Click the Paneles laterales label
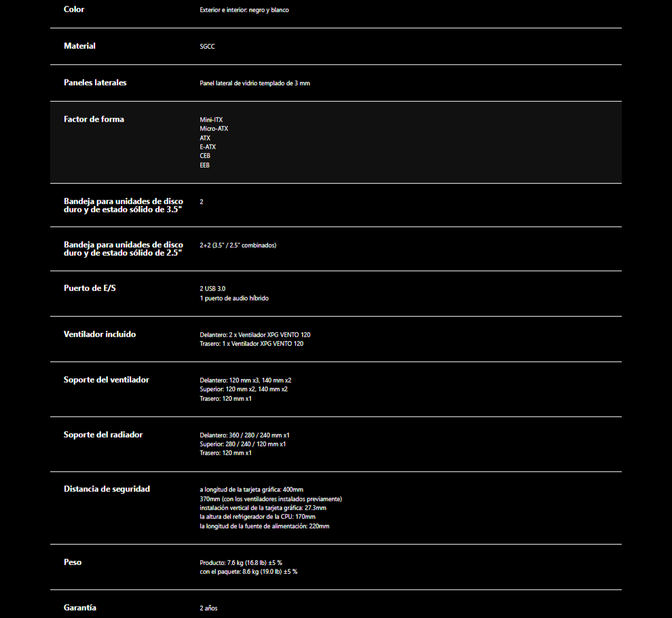Viewport: 672px width, 618px height. [x=95, y=83]
